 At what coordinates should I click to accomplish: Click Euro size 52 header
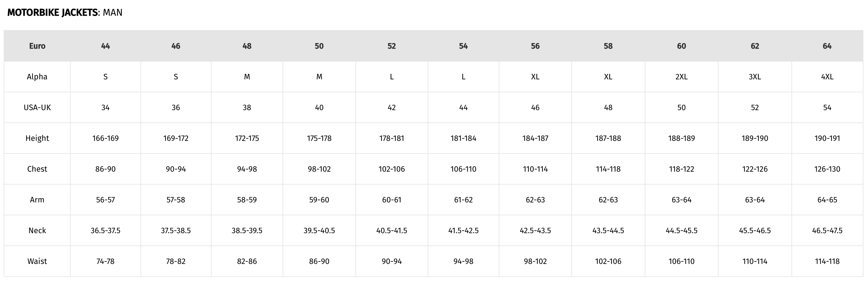391,46
